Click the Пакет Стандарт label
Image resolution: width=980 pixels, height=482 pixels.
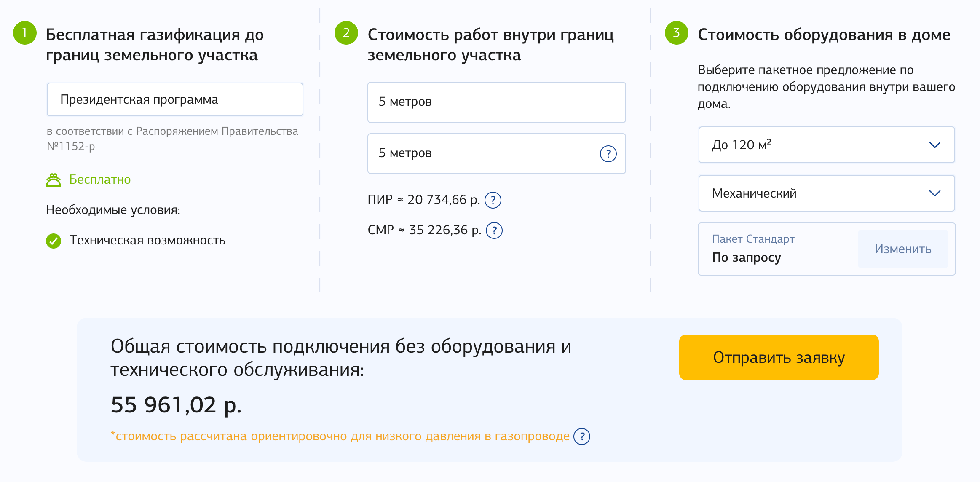click(x=753, y=239)
